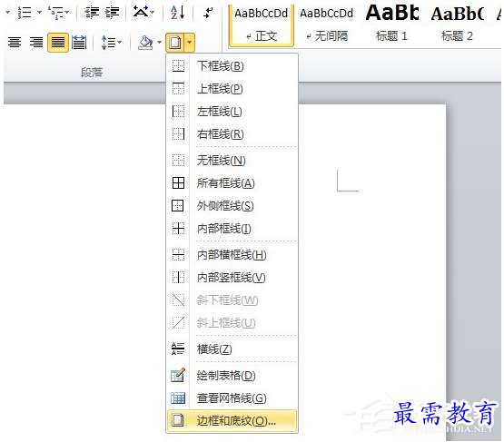
Task: Apply 内部竖框线(V) inside vertical border
Action: click(x=232, y=278)
